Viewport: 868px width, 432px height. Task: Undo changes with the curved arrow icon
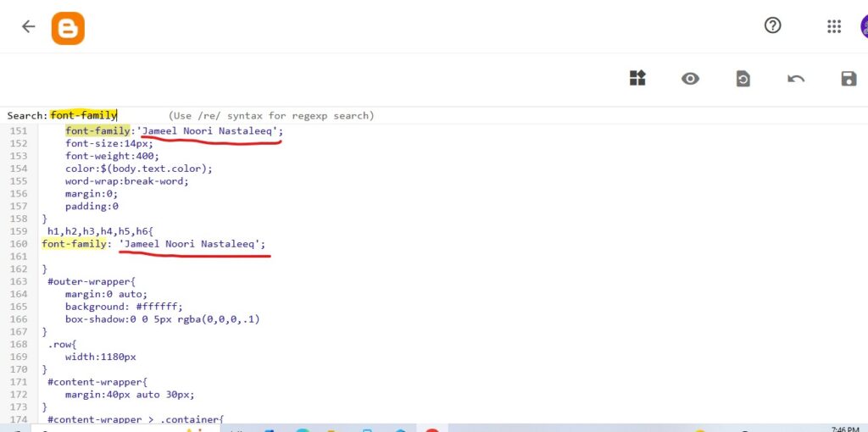(x=795, y=79)
